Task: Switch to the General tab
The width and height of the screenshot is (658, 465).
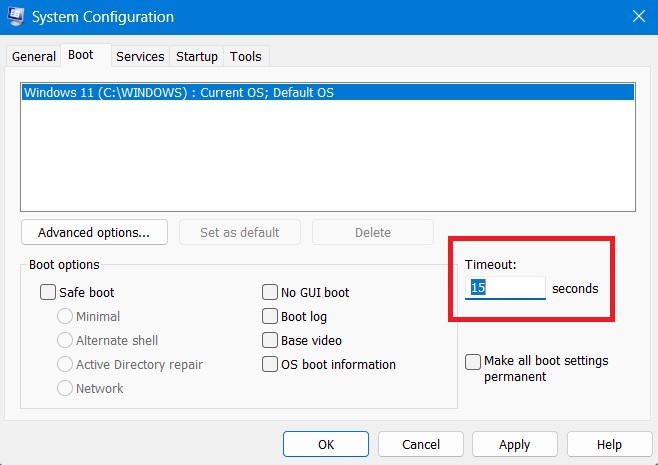Action: click(x=34, y=56)
